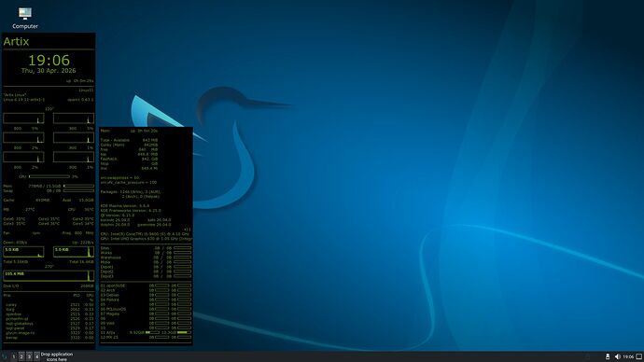This screenshot has height=362, width=644.
Task: Click the 'Depot3' storage row
Action: [146, 276]
